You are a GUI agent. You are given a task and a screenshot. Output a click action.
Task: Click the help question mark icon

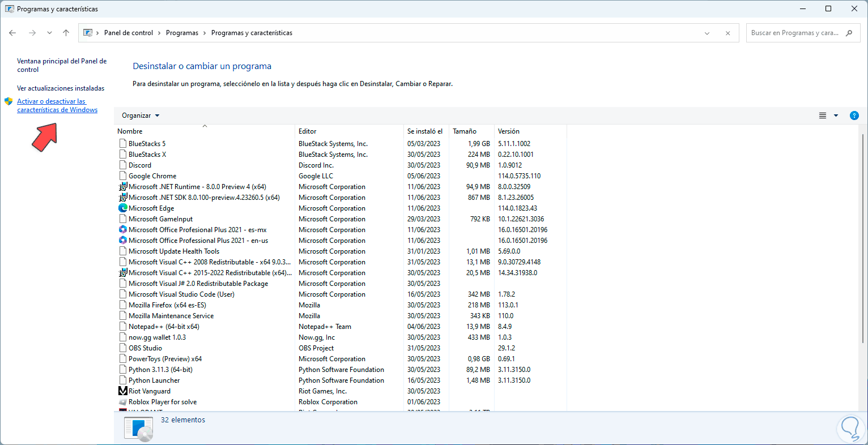[x=854, y=115]
